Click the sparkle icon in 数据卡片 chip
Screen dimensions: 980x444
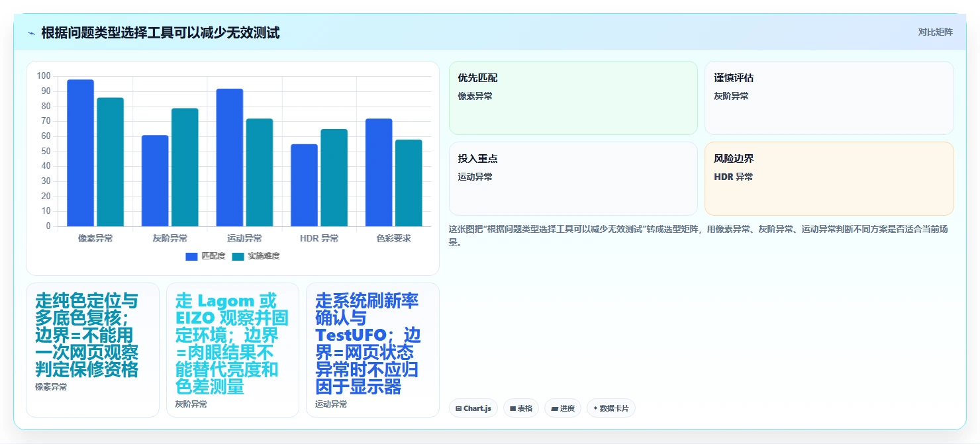pyautogui.click(x=595, y=409)
